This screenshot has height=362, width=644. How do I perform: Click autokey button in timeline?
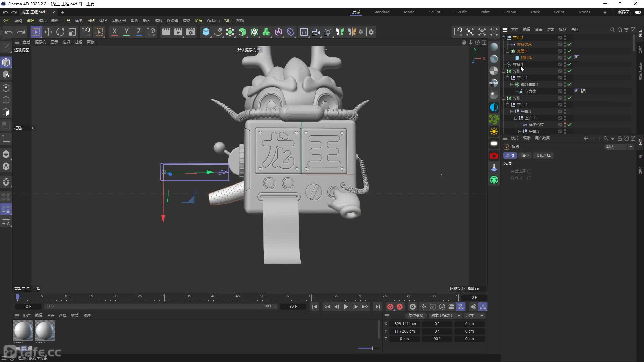(400, 307)
